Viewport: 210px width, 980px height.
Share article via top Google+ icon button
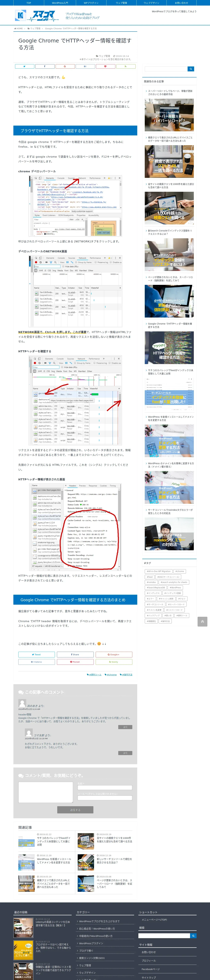65,66
